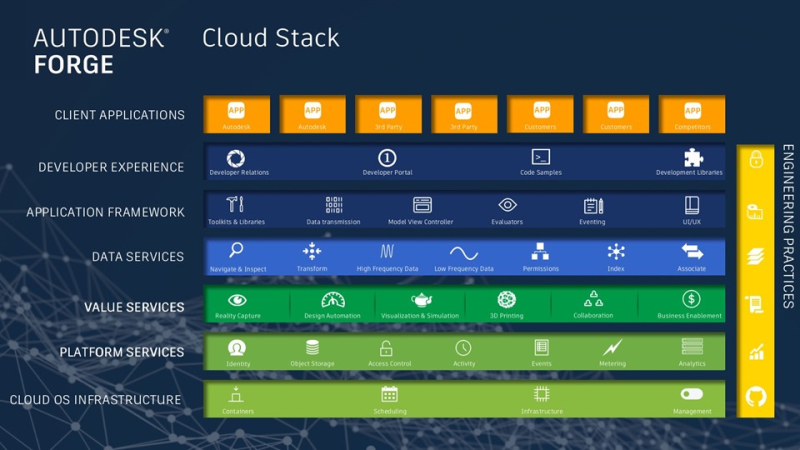Viewport: 800px width, 450px height.
Task: Click the Containers icon
Action: point(236,394)
